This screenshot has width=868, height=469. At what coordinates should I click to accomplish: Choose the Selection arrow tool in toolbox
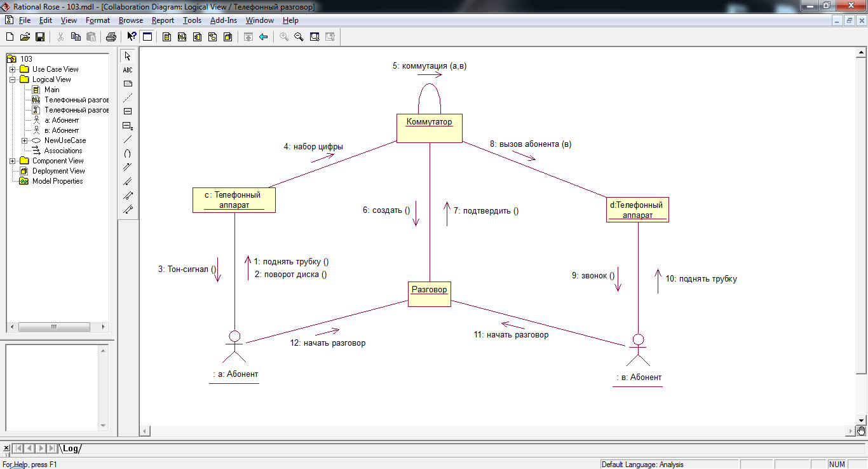click(128, 56)
